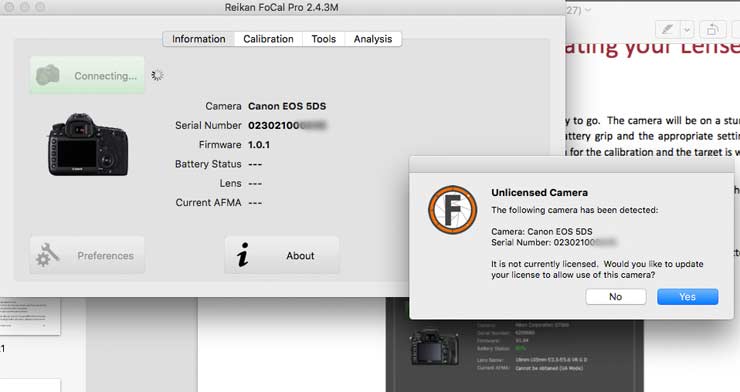Click the Current AFMA label

(208, 203)
